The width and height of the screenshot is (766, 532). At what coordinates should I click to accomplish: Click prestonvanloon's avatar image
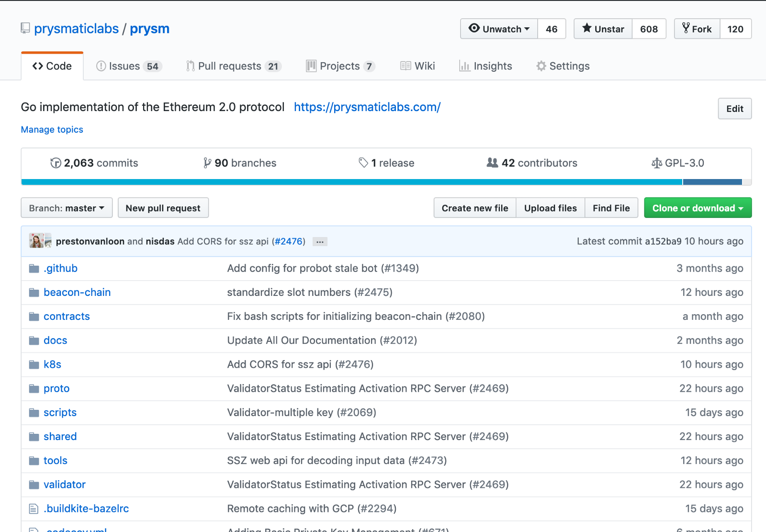tap(36, 240)
